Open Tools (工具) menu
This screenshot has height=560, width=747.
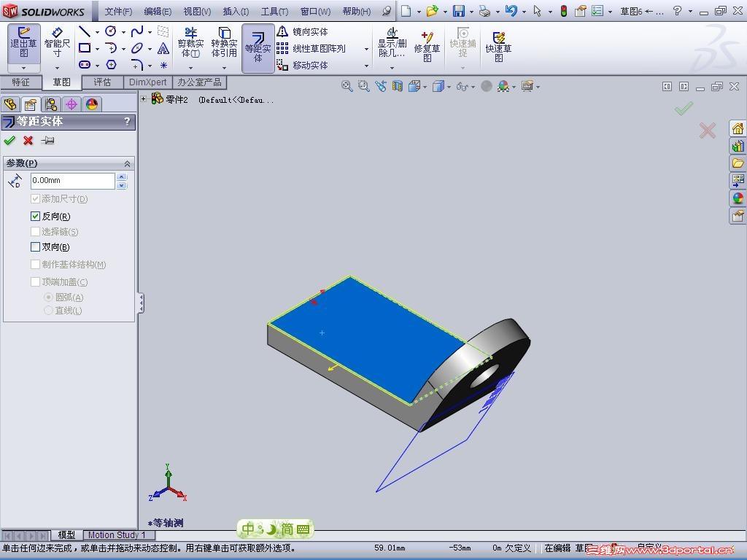[x=274, y=12]
